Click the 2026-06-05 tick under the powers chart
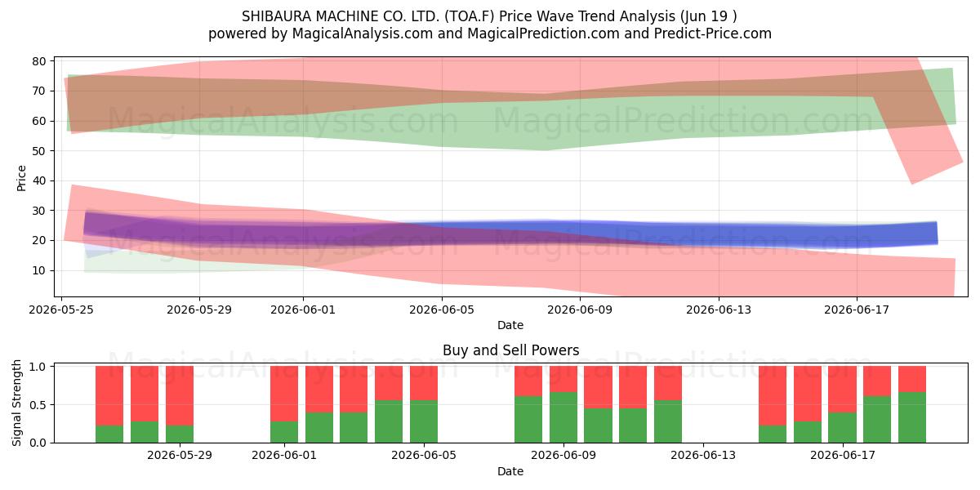 point(424,455)
